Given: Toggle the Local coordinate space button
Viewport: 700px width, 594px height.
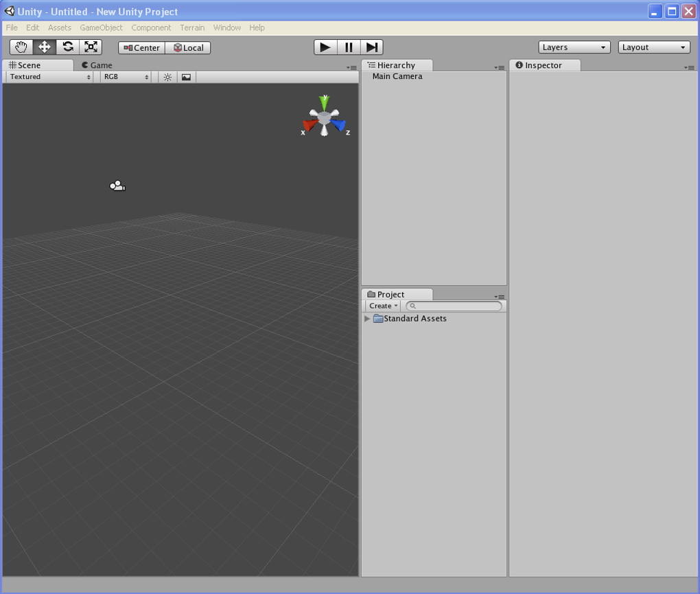Looking at the screenshot, I should (x=188, y=48).
